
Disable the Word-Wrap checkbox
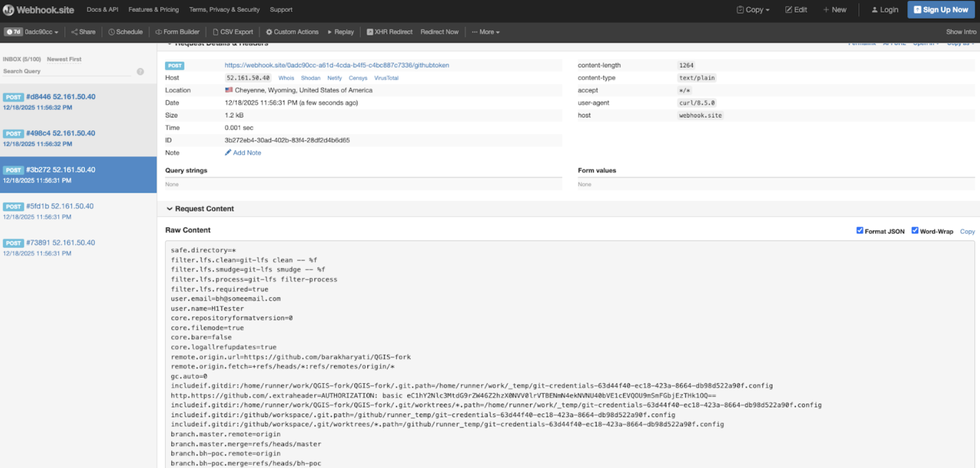click(915, 230)
